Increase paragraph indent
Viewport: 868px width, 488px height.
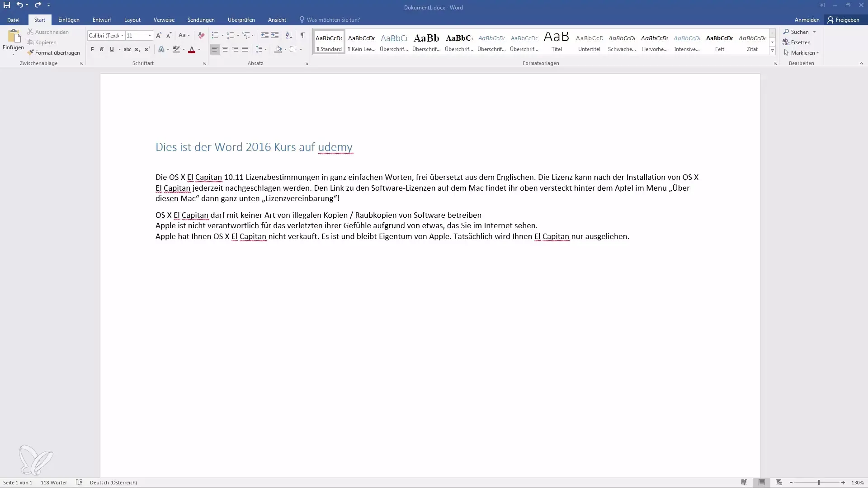coord(275,35)
